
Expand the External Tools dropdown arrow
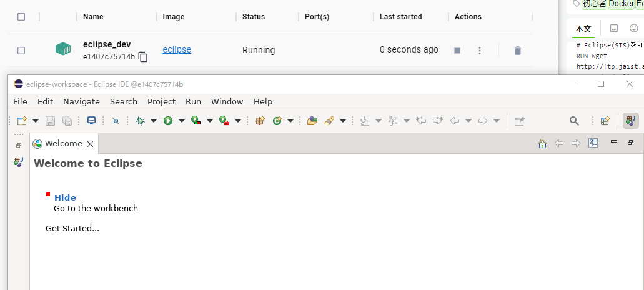click(x=238, y=121)
